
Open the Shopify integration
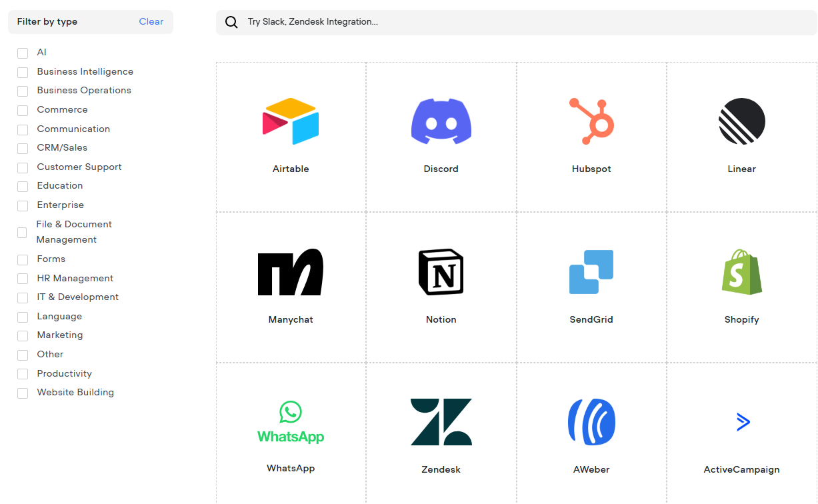(x=741, y=272)
